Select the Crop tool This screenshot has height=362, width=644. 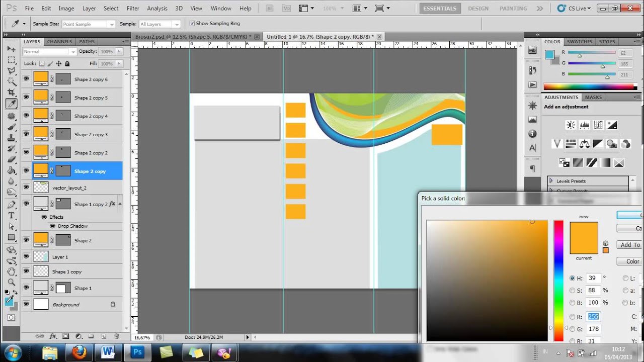click(x=12, y=93)
